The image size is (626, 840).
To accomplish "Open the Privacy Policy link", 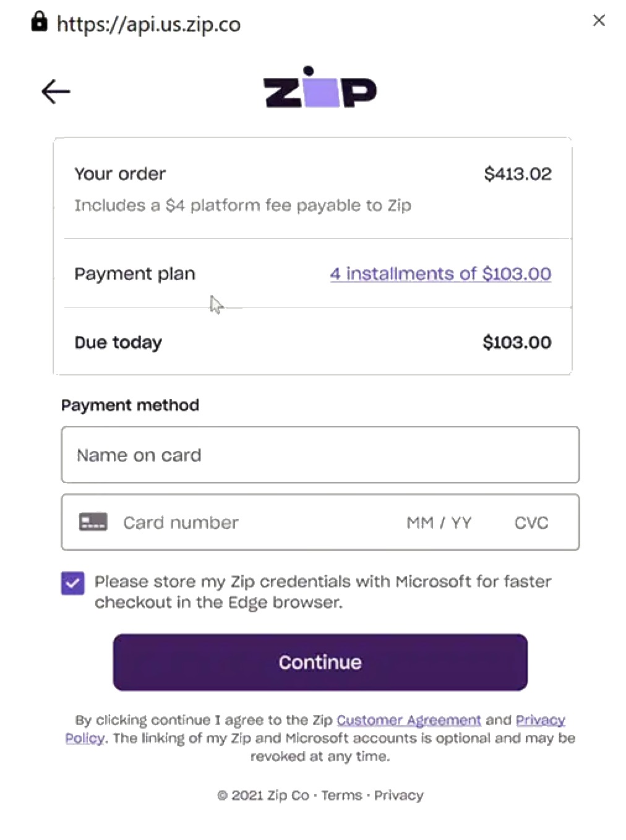I will 540,720.
